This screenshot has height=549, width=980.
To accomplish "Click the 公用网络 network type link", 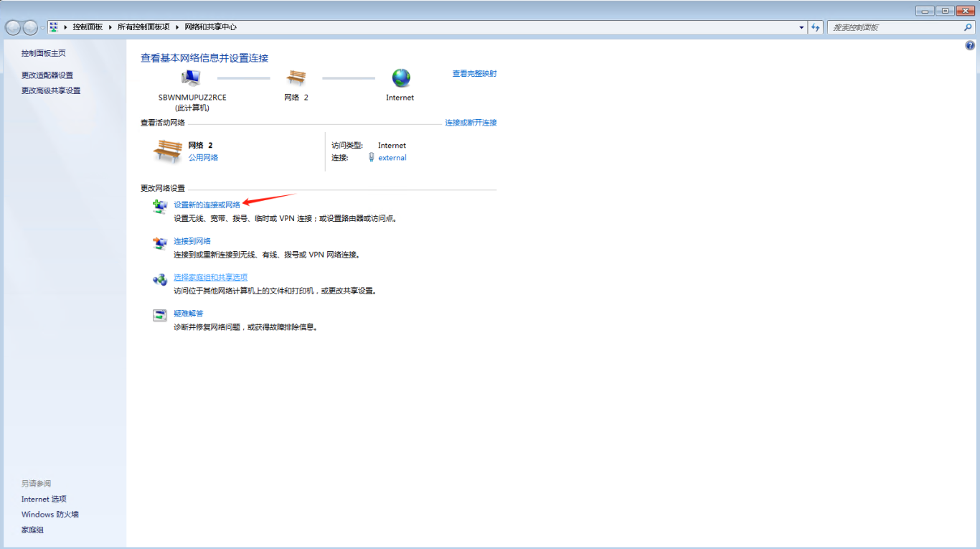I will 203,157.
